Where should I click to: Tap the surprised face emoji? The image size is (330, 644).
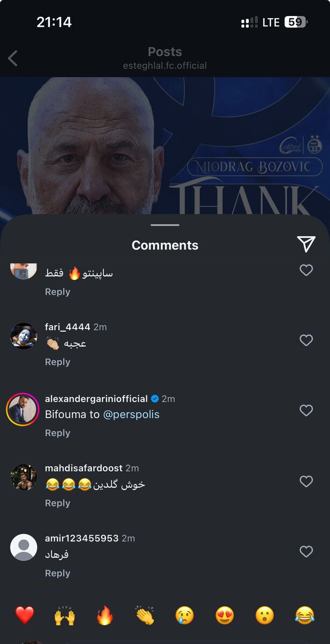pyautogui.click(x=264, y=615)
